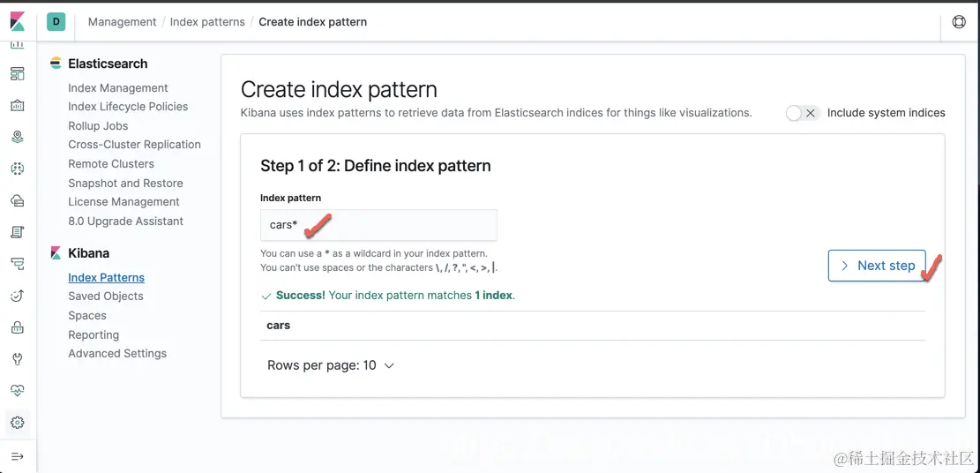Open Index Lifecycle Policies
The image size is (980, 473).
pos(128,107)
